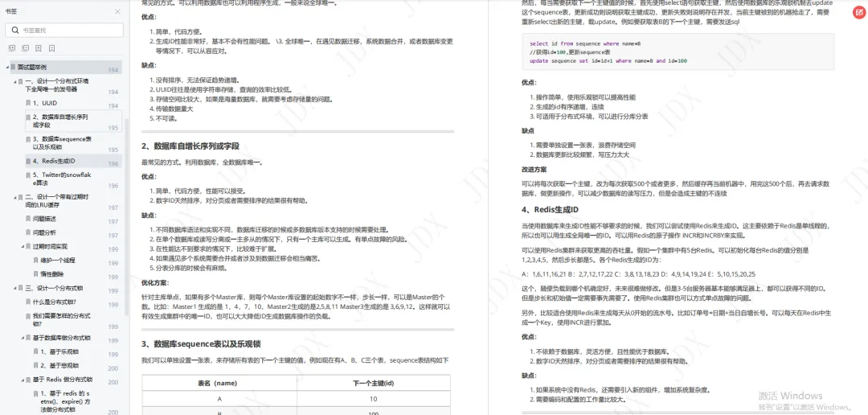Image resolution: width=868 pixels, height=415 pixels.
Task: Collapse the 过期时间实现 node arrow
Action: [x=23, y=247]
